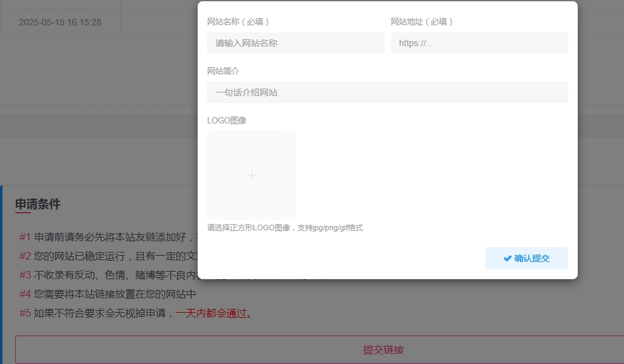Click the 提交链接 button on background page
624x364 pixels.
click(x=383, y=349)
